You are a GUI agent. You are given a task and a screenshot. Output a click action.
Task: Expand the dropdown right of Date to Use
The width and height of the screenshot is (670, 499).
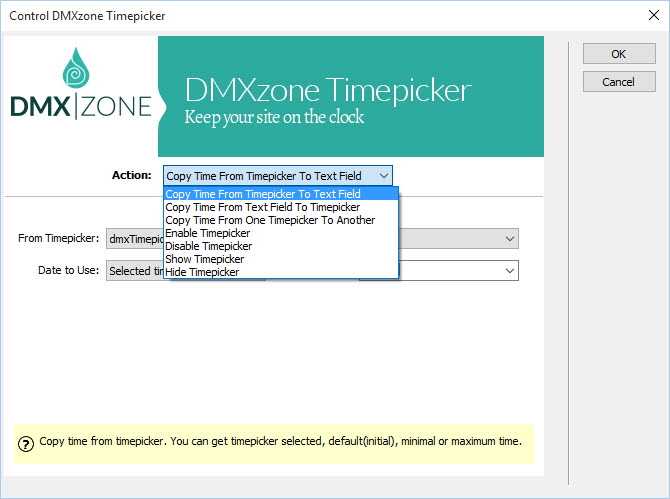pyautogui.click(x=509, y=271)
